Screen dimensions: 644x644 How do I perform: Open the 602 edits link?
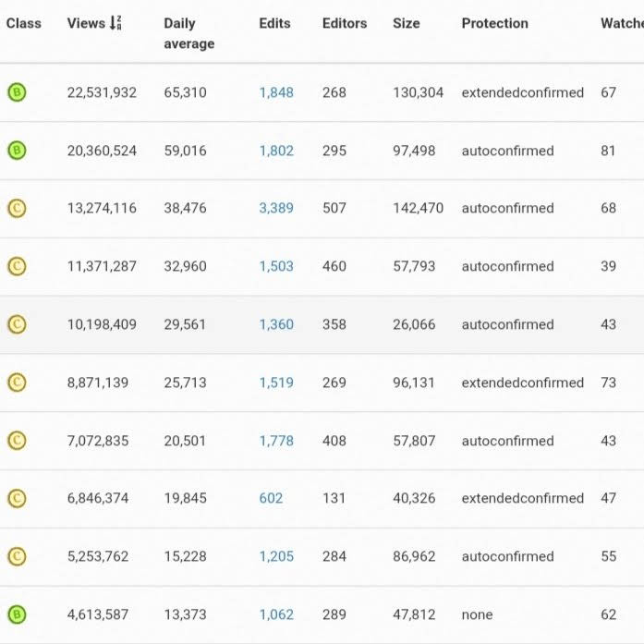[x=271, y=498]
